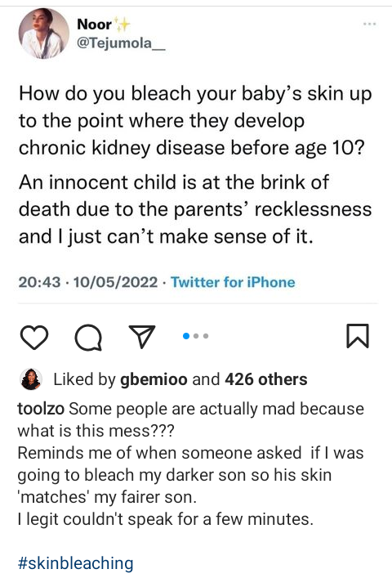Image resolution: width=392 pixels, height=578 pixels.
Task: Tap the Noor display name
Action: (94, 25)
